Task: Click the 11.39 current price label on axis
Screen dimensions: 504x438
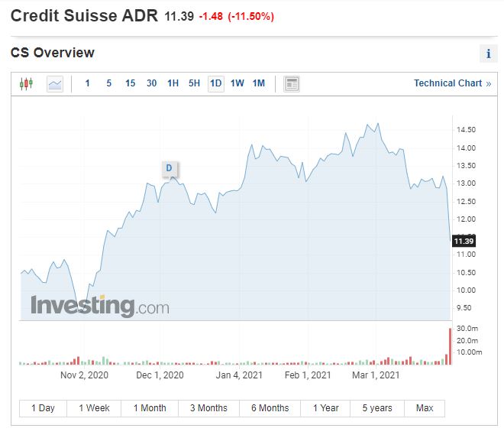Action: click(464, 242)
